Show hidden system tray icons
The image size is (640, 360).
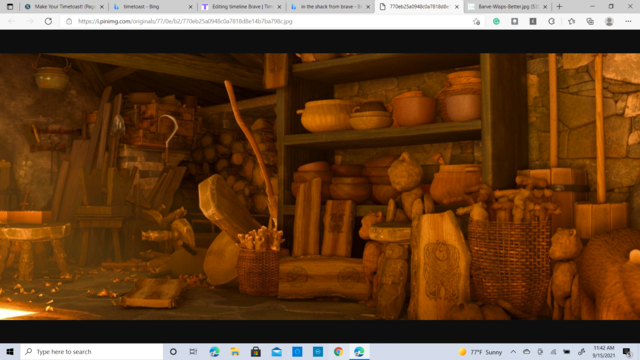[x=513, y=352]
